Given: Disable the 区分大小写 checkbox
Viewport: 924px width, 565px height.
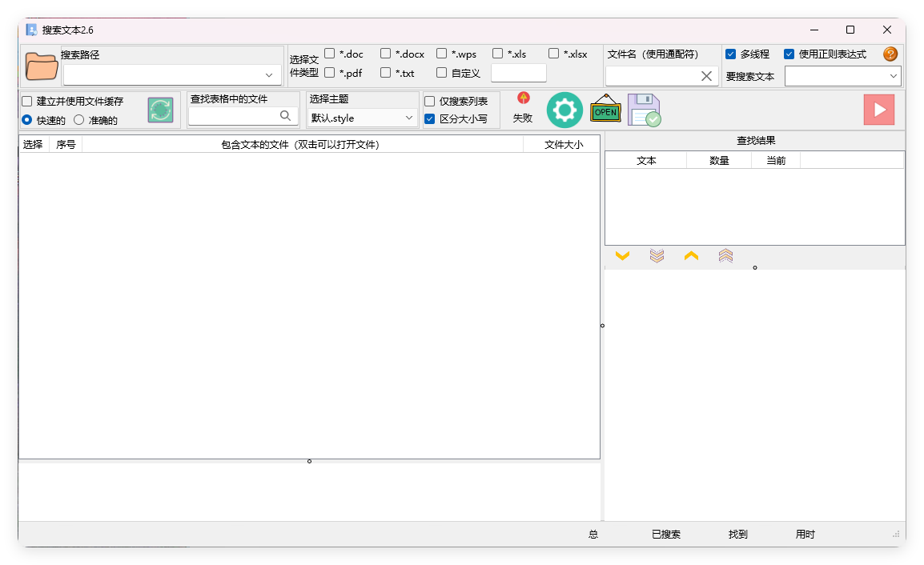Looking at the screenshot, I should point(430,118).
